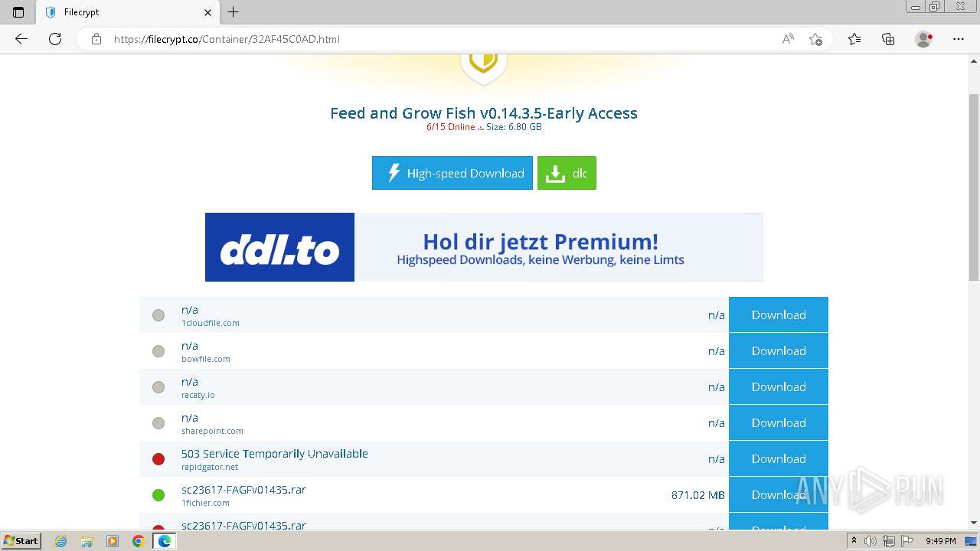Viewport: 980px width, 551px height.
Task: Open media player from taskbar
Action: (x=113, y=541)
